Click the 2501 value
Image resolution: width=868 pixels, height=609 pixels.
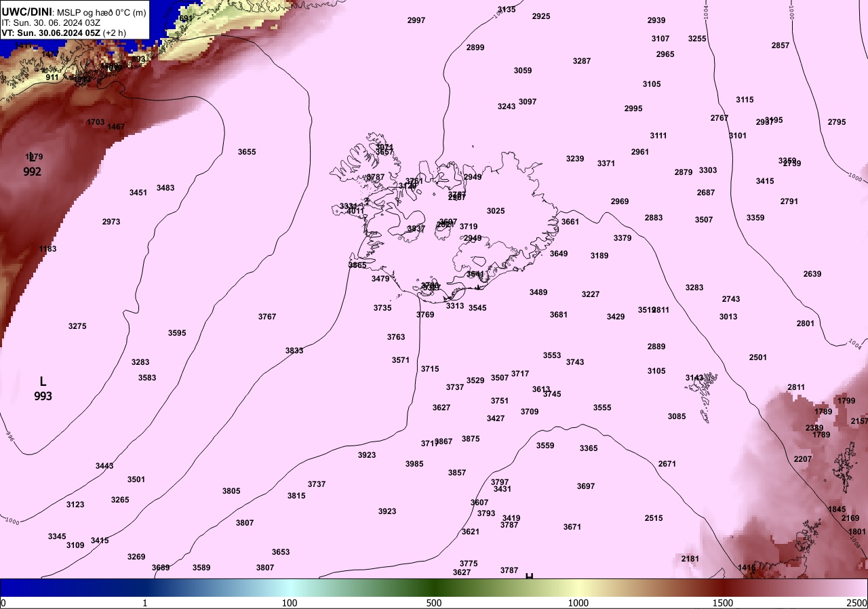[758, 357]
